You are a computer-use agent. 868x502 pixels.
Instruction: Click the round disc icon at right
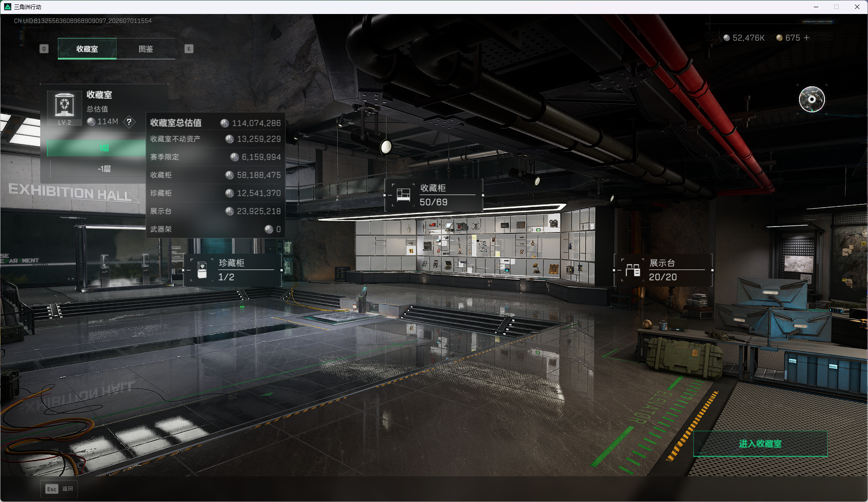pyautogui.click(x=812, y=99)
